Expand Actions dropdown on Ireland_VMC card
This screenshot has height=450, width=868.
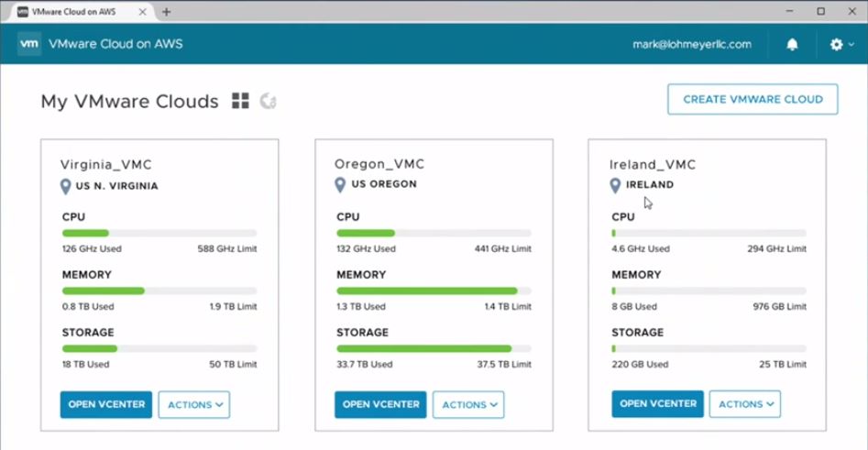pos(745,404)
